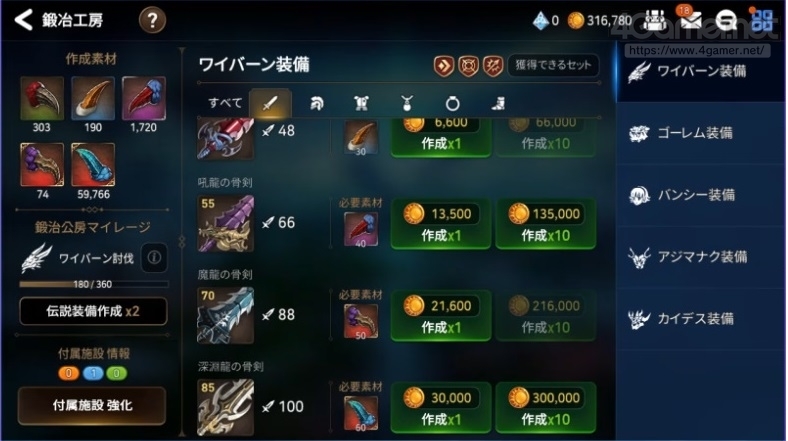
Task: Go back from 鍛冶工房 screen
Action: (24, 20)
